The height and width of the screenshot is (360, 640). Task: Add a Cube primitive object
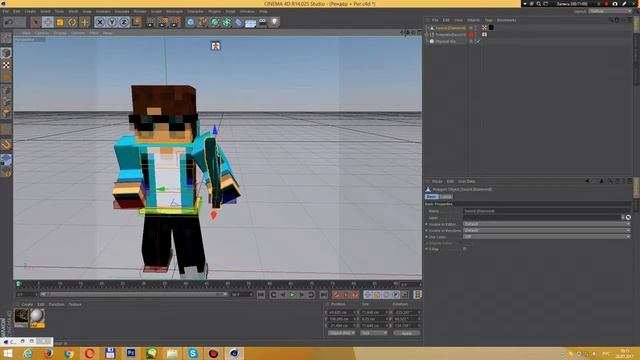point(190,22)
